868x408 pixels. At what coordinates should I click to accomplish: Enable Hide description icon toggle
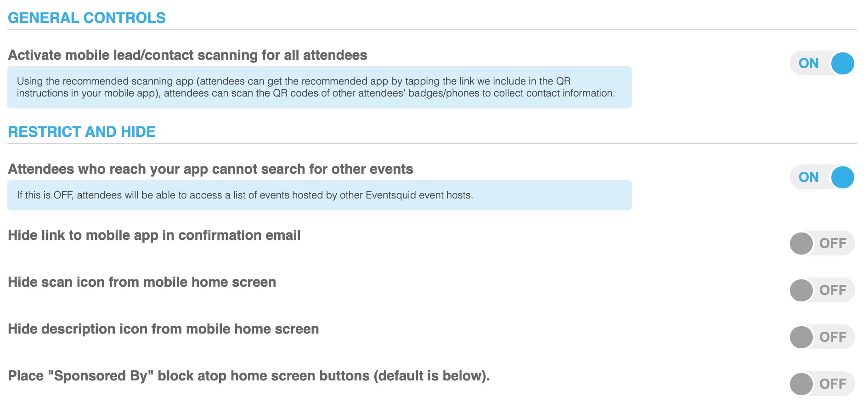pyautogui.click(x=822, y=337)
